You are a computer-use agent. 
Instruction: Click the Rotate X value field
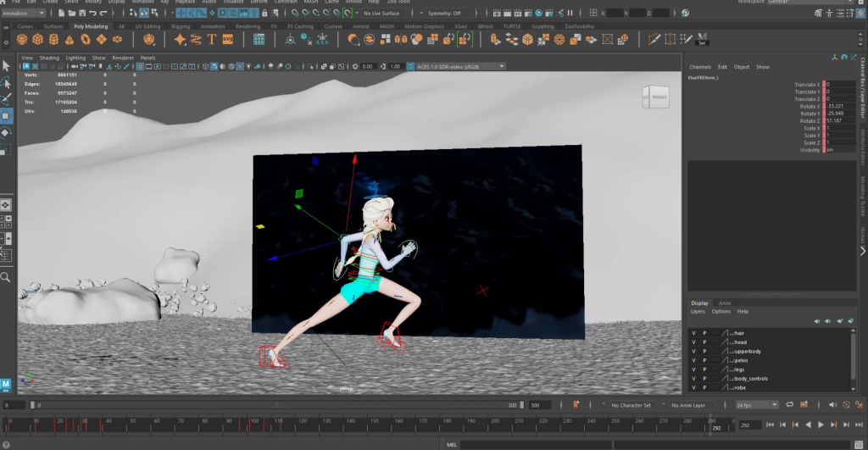pyautogui.click(x=840, y=106)
